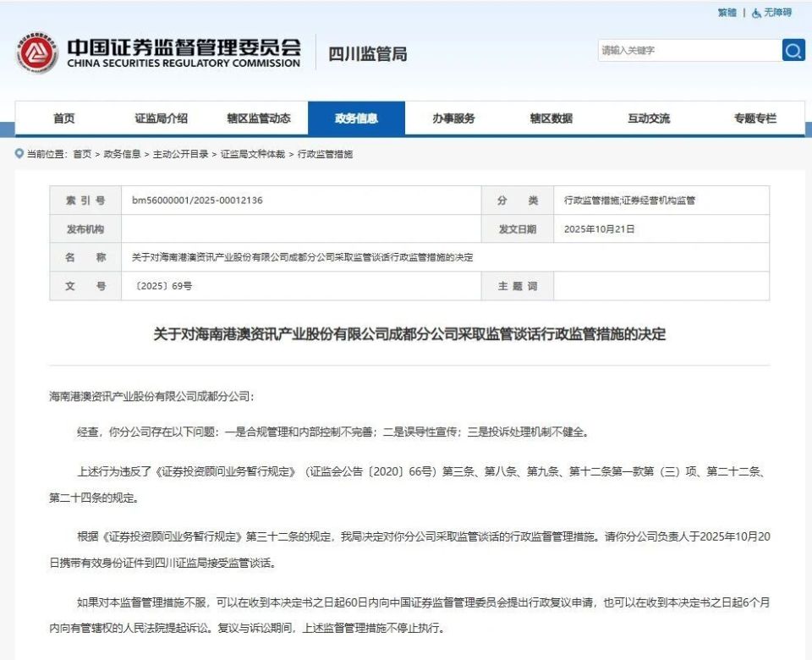Open the 辖区数据 navigation item

tap(552, 118)
